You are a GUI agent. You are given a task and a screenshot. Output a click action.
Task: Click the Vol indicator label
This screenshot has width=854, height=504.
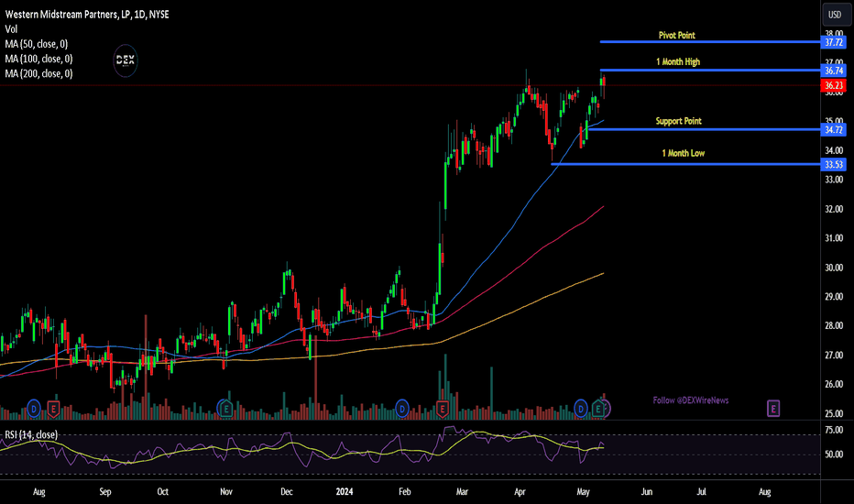[11, 29]
